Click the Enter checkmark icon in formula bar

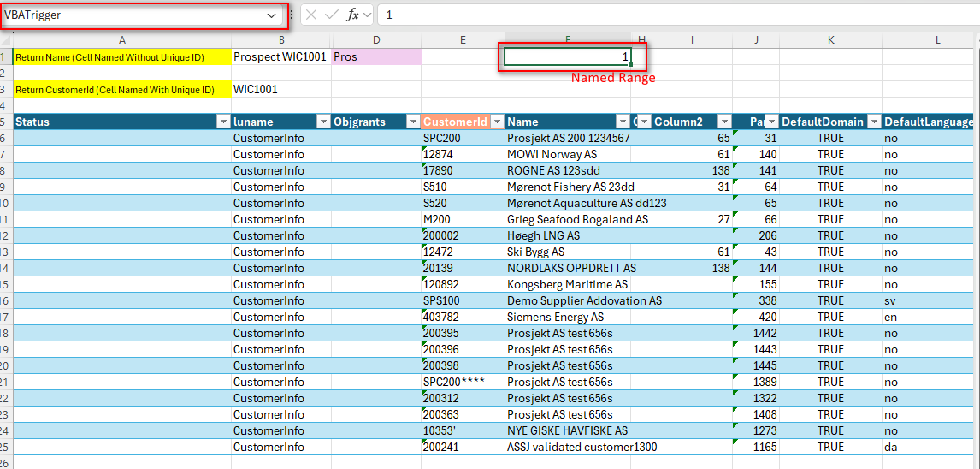pos(331,15)
